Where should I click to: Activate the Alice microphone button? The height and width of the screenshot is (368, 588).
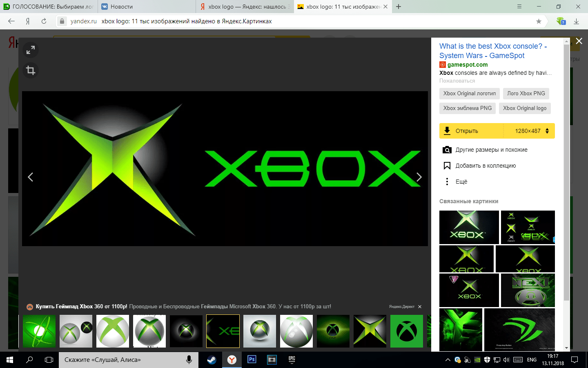(189, 360)
